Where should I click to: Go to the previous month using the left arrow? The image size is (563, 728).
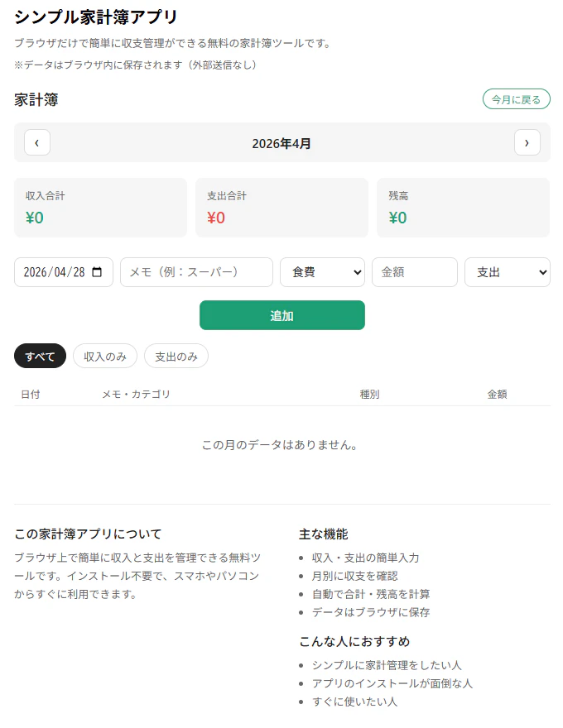37,142
